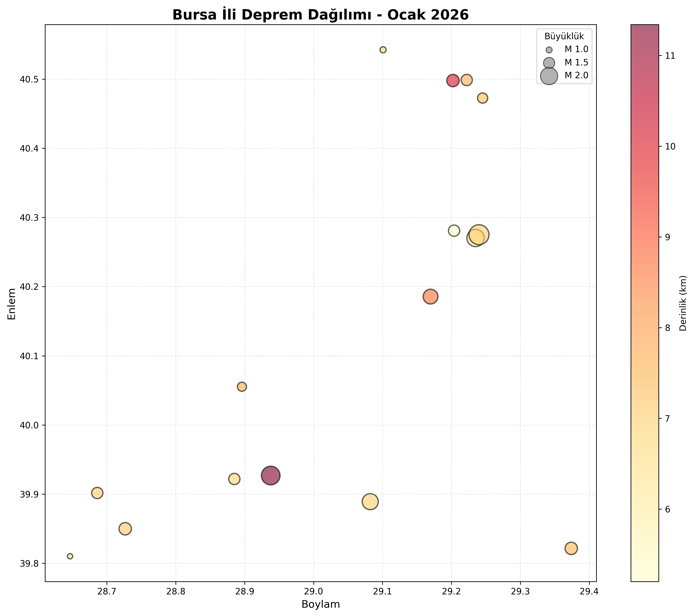Click the y-axis tick label '40.0'

(29, 426)
